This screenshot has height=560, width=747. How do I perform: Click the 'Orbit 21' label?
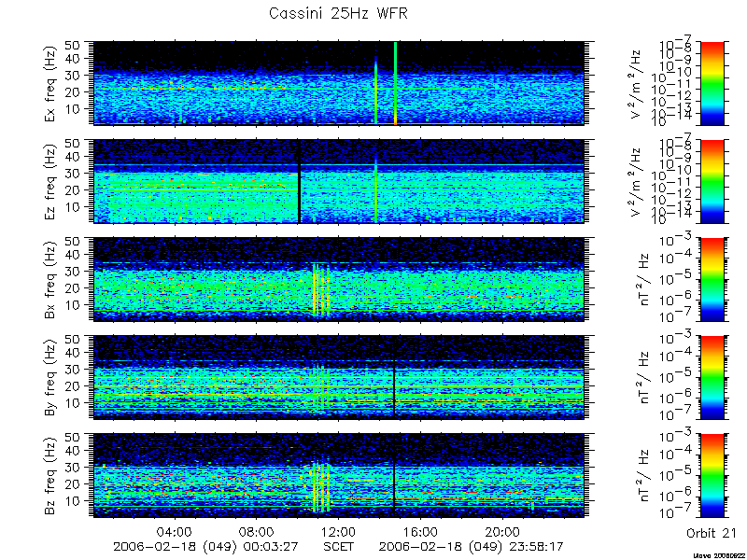712,533
